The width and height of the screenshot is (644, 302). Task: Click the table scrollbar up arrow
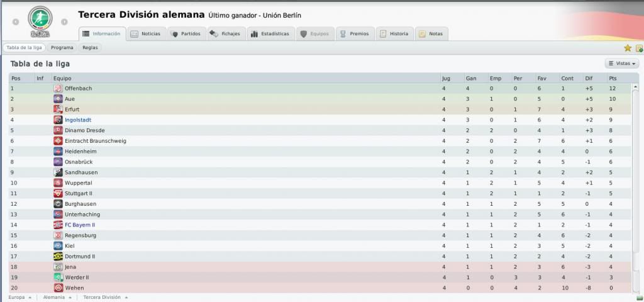pos(635,87)
